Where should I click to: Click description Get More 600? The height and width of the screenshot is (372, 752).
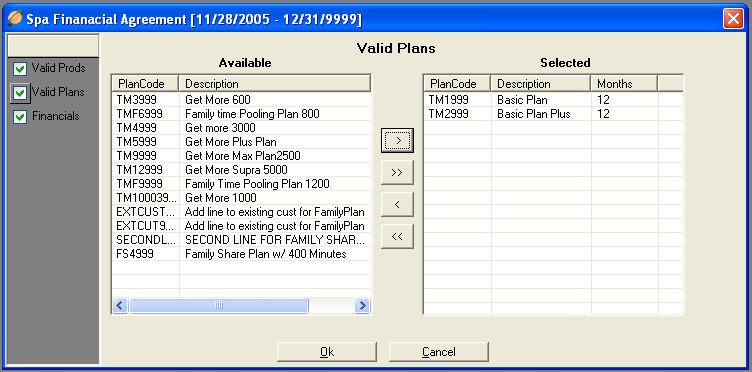point(218,100)
